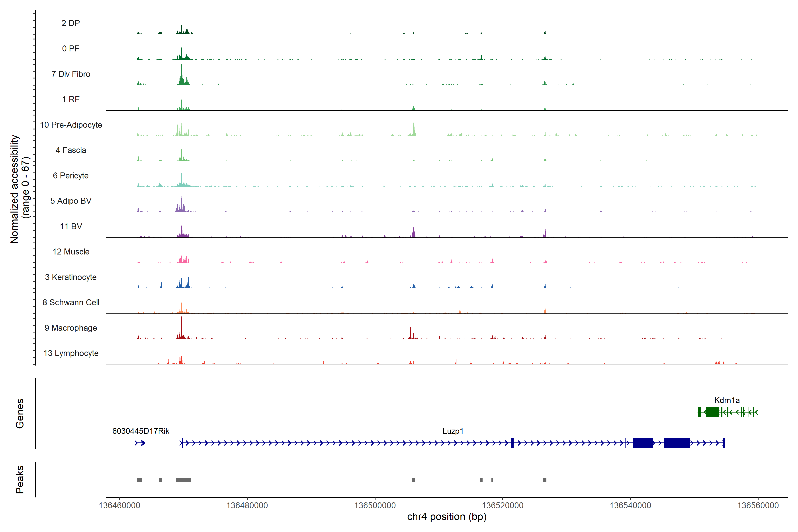Click the green Kdm1a gene model
Image resolution: width=798 pixels, height=532 pixels.
(712, 412)
